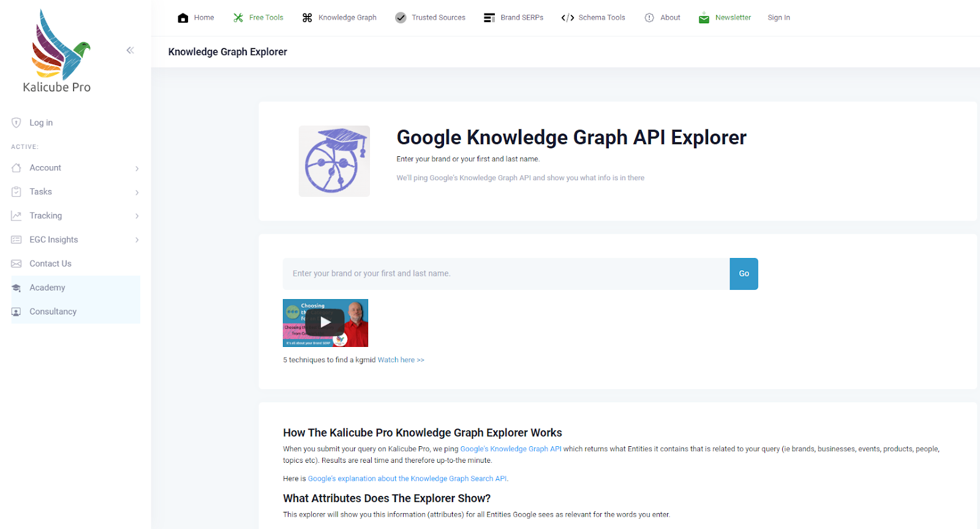Click the Watch here >> link
The width and height of the screenshot is (980, 529).
tap(401, 360)
